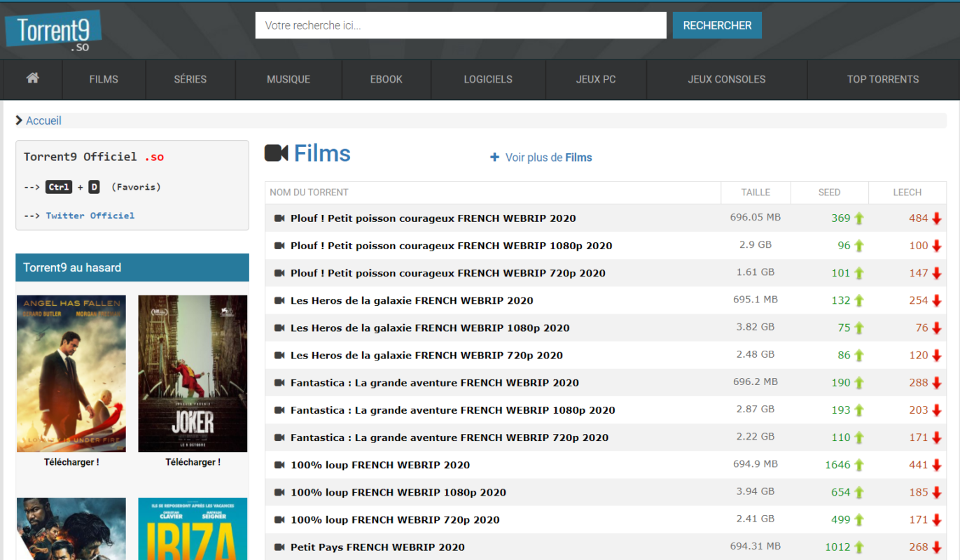Open the Logiciels menu
Image resolution: width=960 pixels, height=560 pixels.
(x=488, y=79)
